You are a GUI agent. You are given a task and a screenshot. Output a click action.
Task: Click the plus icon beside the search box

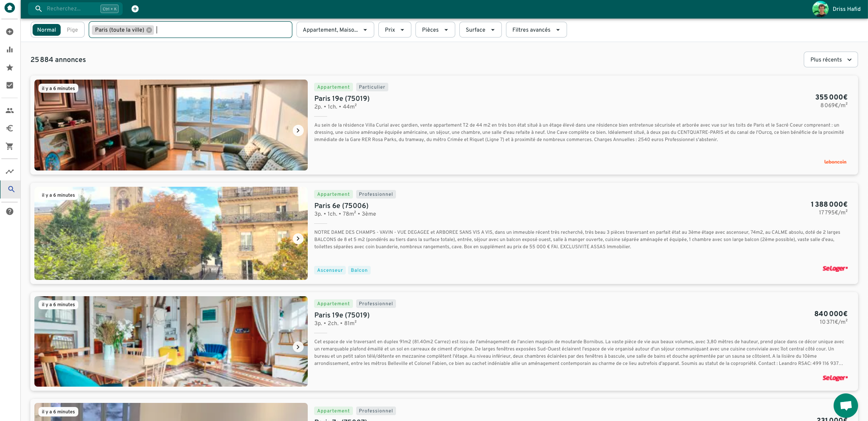135,9
